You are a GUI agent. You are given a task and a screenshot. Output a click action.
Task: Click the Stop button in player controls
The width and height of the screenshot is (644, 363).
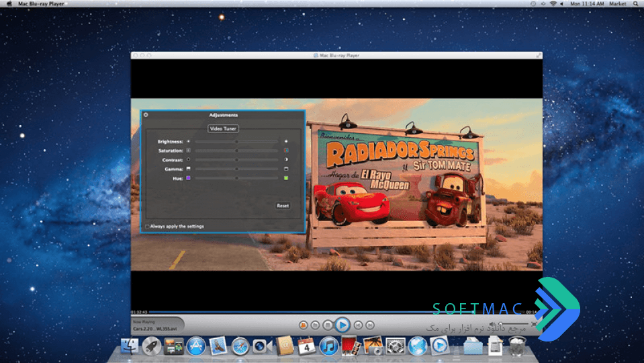coord(328,325)
